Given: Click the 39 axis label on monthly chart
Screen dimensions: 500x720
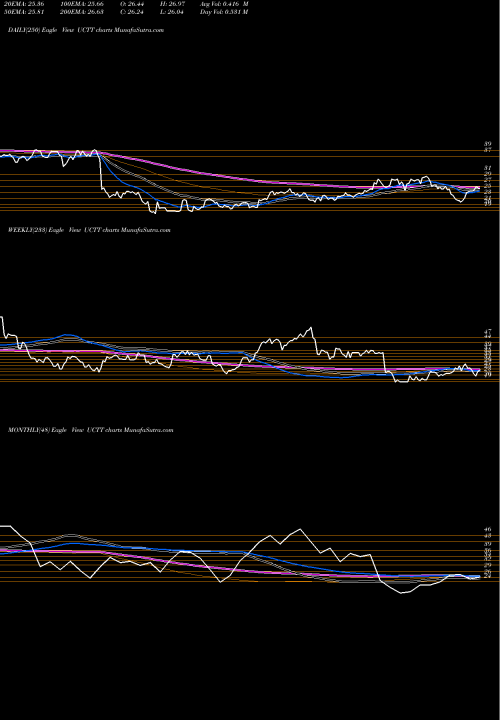Looking at the screenshot, I should click(x=488, y=544).
